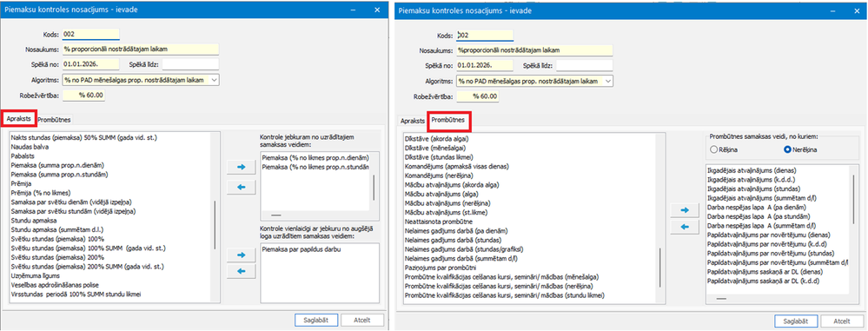Click the Kods field in the right dialog
This screenshot has height=331, width=868.
(485, 35)
